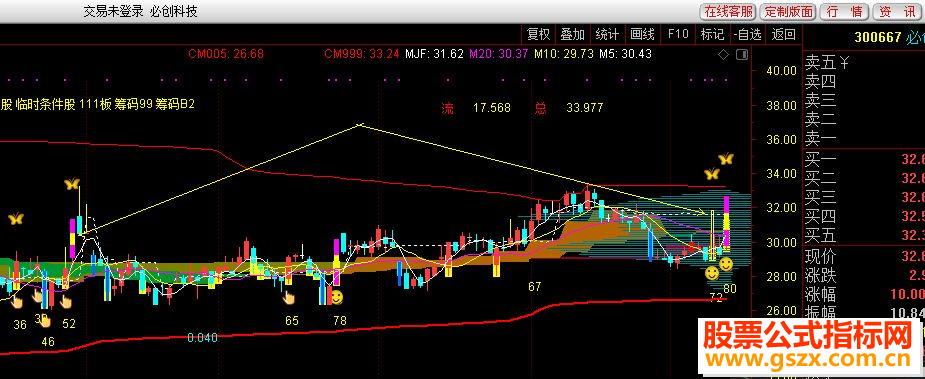Switch to the 行情 quotes view
This screenshot has width=925, height=379.
pyautogui.click(x=844, y=11)
